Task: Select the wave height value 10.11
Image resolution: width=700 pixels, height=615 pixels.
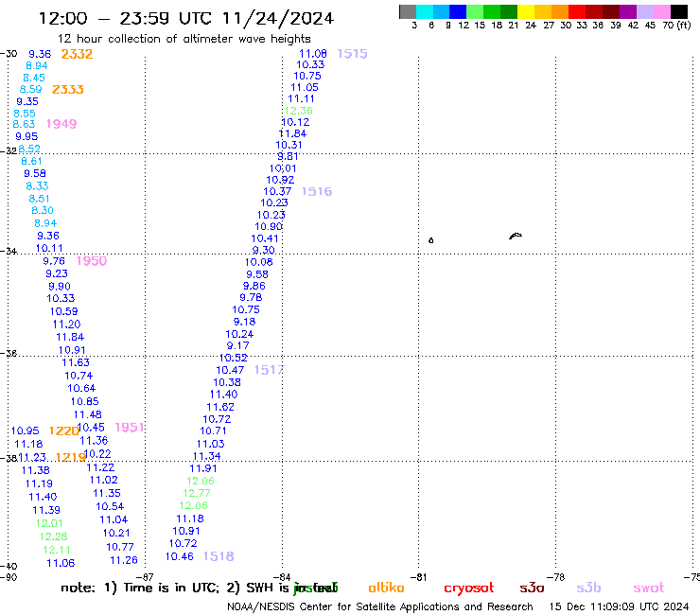Action: tap(49, 248)
